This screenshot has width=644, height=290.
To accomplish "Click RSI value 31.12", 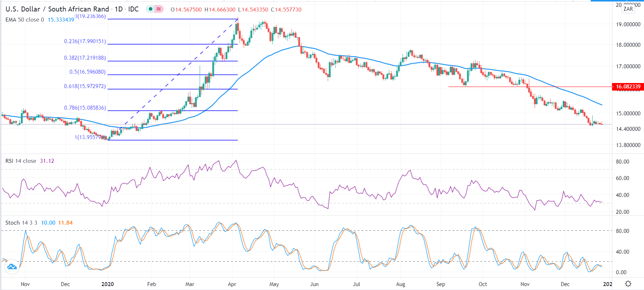I will point(47,161).
